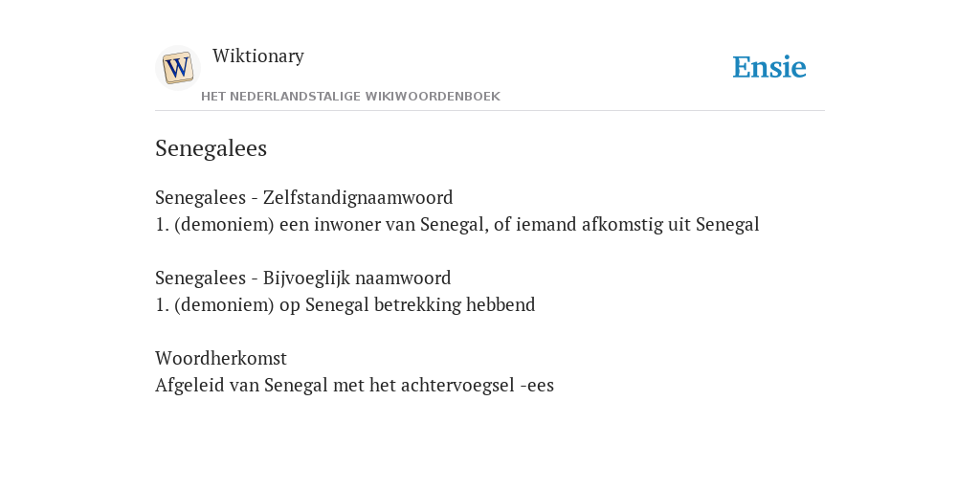Click the Senegalees heading title
The height and width of the screenshot is (490, 980).
pyautogui.click(x=212, y=148)
